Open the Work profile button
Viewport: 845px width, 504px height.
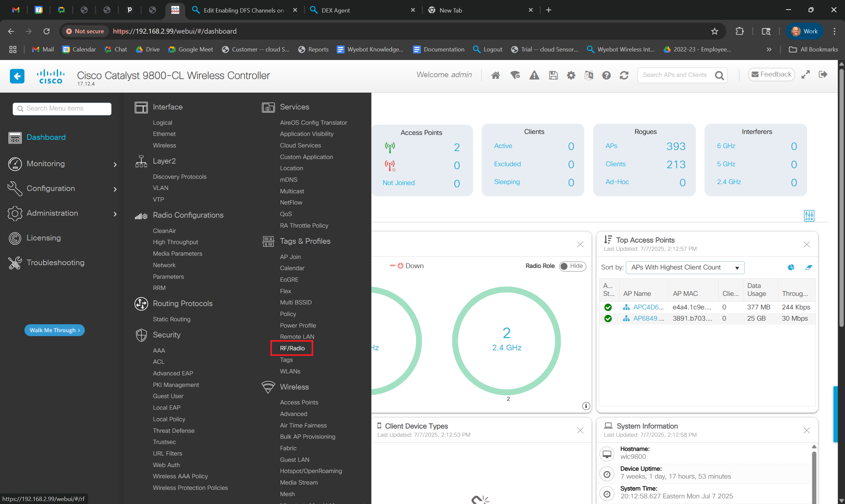[804, 31]
